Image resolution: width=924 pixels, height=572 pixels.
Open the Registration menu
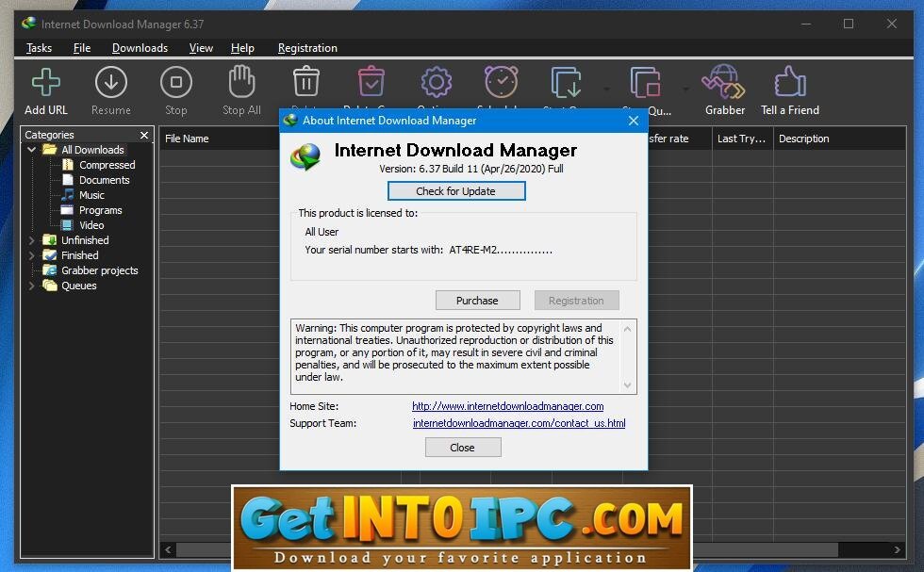pos(307,48)
